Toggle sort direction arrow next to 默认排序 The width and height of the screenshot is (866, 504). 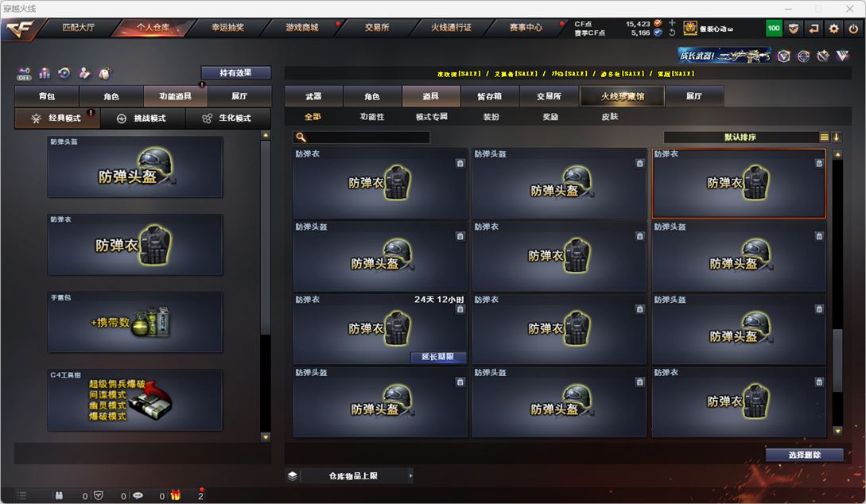[836, 137]
